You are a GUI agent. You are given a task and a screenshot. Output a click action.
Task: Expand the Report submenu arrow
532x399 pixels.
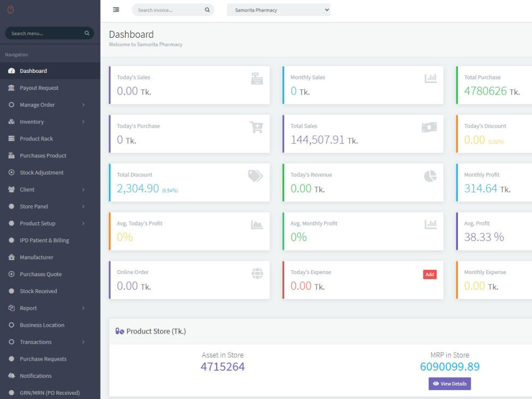pyautogui.click(x=84, y=308)
